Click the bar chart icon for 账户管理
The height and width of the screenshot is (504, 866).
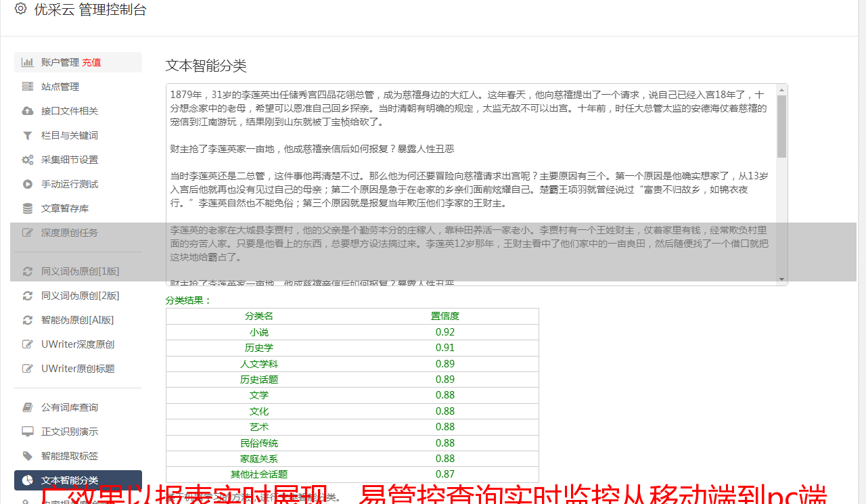[28, 62]
